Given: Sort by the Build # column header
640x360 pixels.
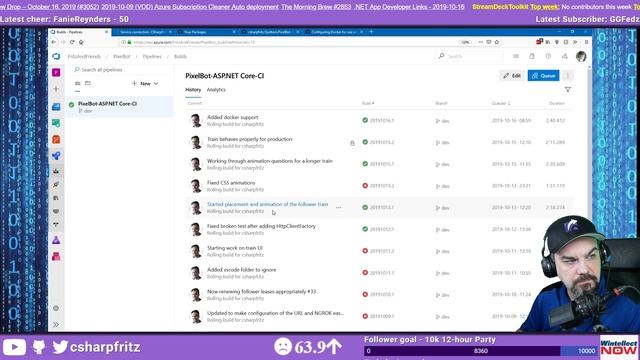Looking at the screenshot, I should [x=368, y=103].
